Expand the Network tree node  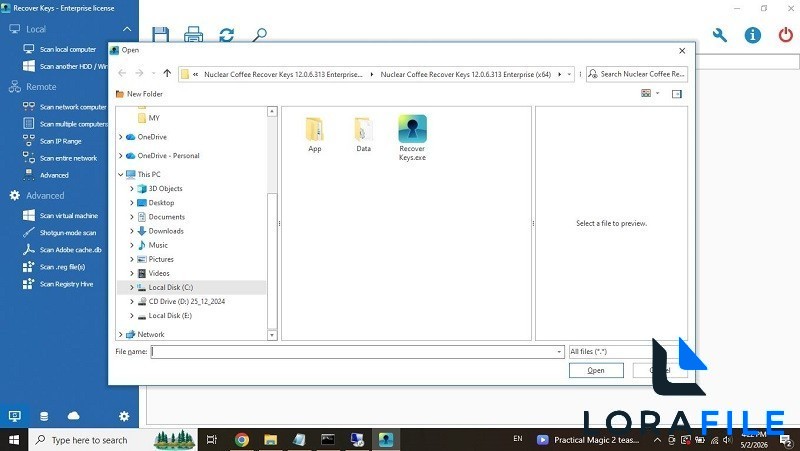pyautogui.click(x=120, y=335)
